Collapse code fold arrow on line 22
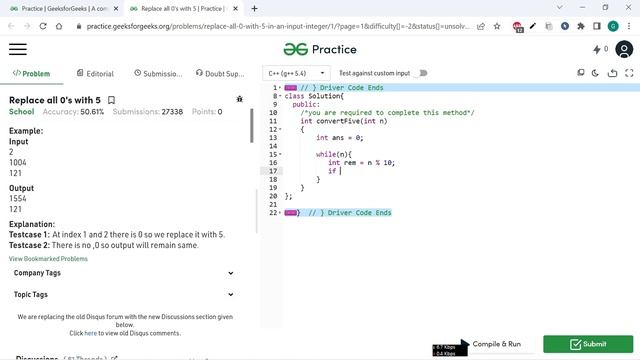The width and height of the screenshot is (640, 360). click(x=280, y=213)
